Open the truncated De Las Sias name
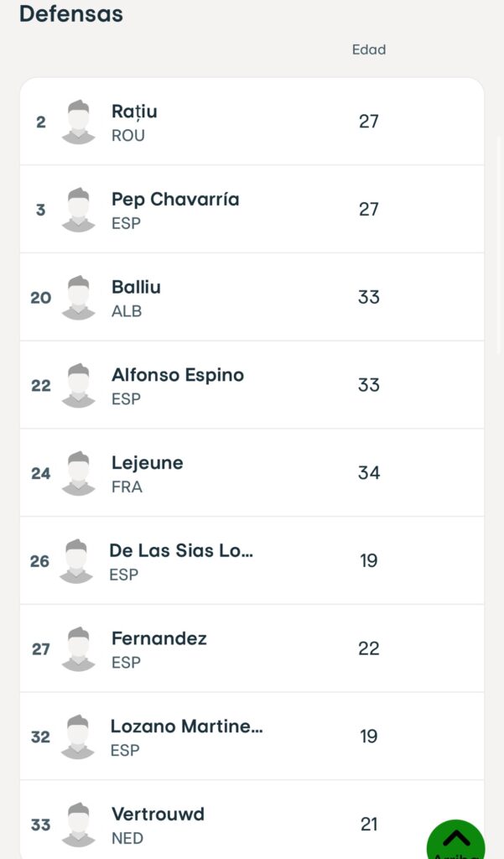 coord(181,550)
